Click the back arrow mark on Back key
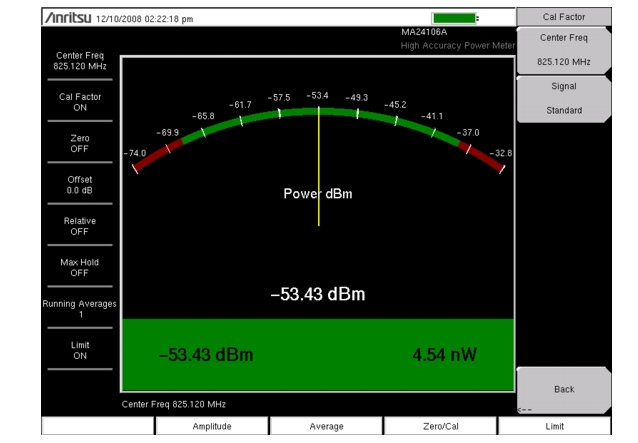 [524, 410]
